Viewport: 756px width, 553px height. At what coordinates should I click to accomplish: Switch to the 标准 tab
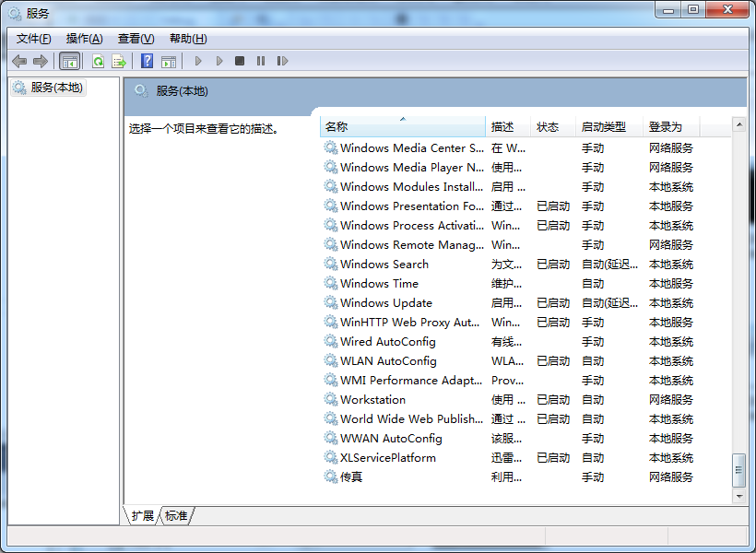pos(176,516)
